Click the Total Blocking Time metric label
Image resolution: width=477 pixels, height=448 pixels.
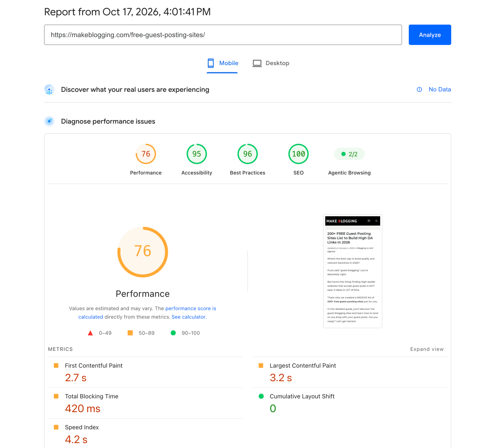click(x=92, y=396)
